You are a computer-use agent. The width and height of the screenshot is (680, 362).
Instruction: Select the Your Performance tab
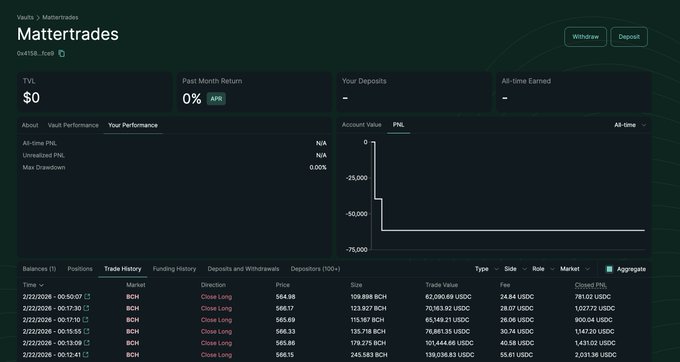[x=133, y=125]
